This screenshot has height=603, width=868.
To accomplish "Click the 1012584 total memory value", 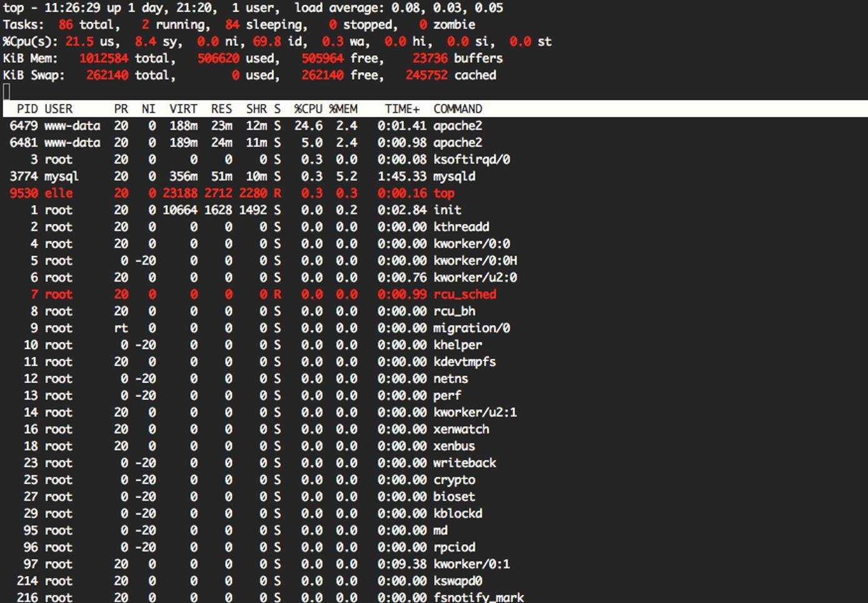I will (104, 58).
